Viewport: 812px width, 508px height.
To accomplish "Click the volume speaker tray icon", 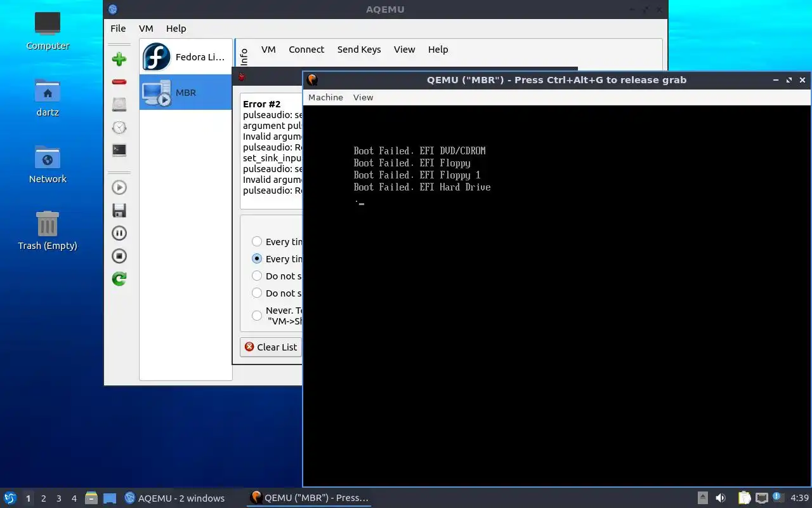I will (721, 498).
